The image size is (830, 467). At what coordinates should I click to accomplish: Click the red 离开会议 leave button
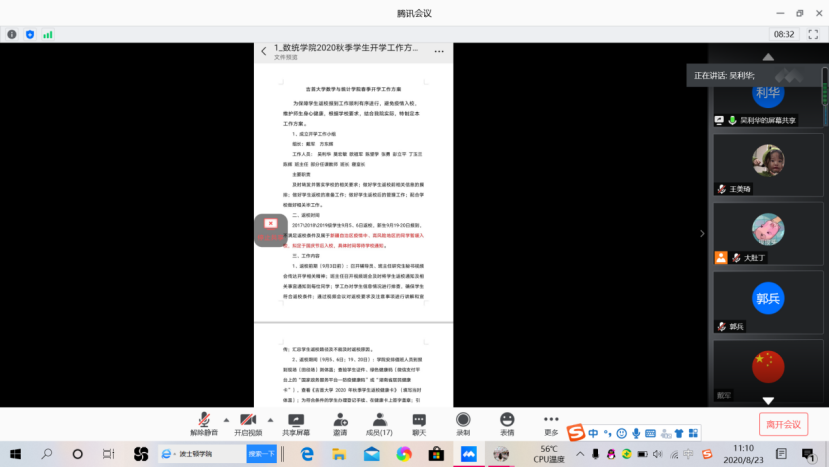pos(783,424)
